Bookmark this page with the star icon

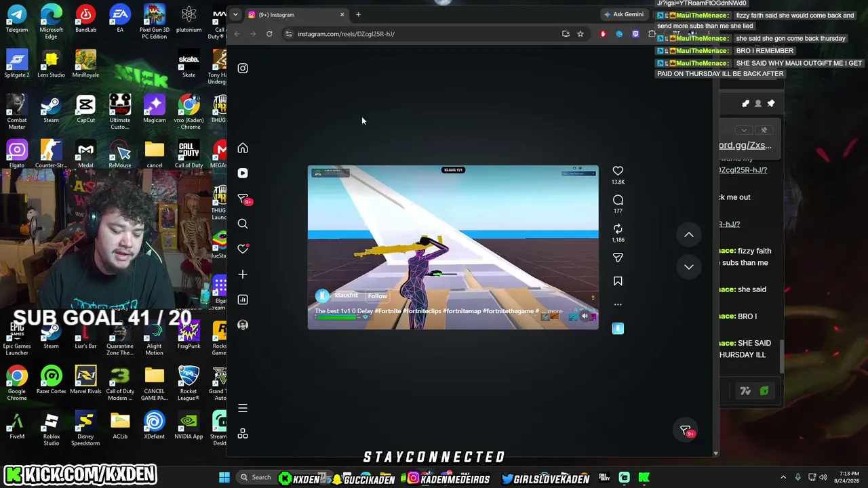[580, 34]
